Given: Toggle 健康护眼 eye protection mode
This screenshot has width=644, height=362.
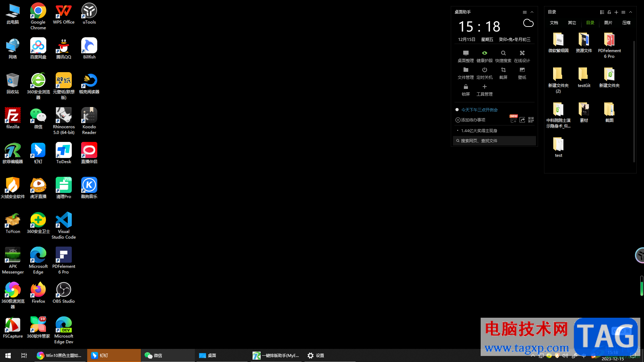Looking at the screenshot, I should (x=484, y=56).
